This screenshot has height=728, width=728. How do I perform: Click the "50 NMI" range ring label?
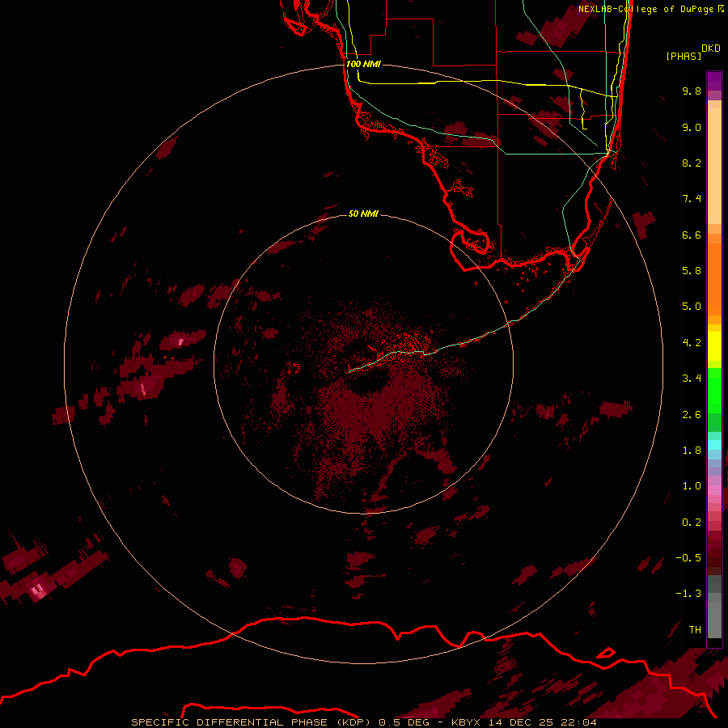(363, 214)
